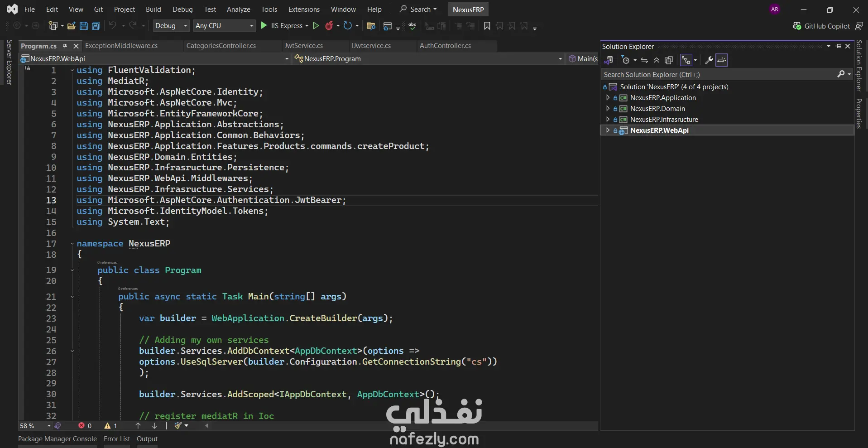The width and height of the screenshot is (868, 448).
Task: Open the Analyze menu
Action: click(x=238, y=9)
